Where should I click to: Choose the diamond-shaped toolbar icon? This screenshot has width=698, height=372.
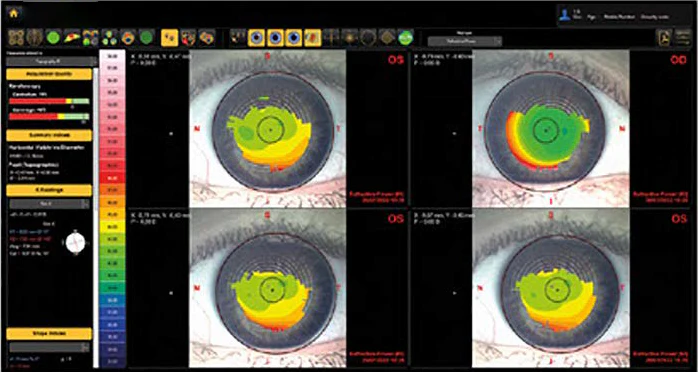click(387, 38)
